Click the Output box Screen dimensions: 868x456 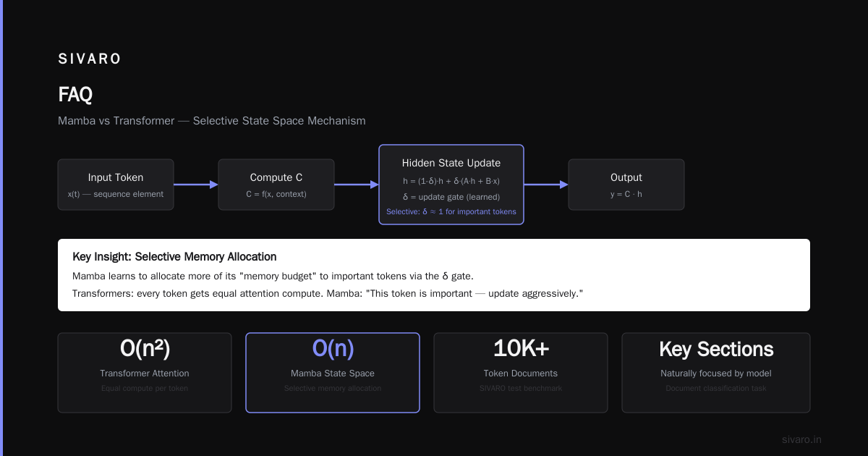point(626,185)
